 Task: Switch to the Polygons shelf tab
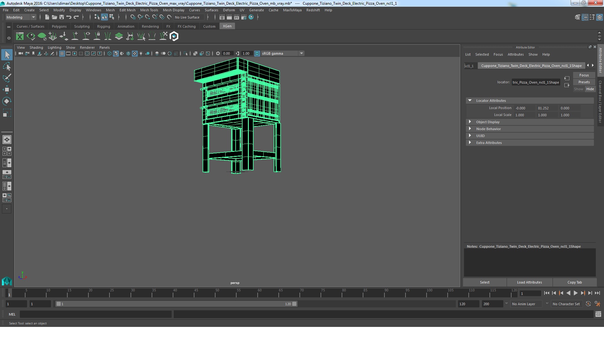click(59, 26)
